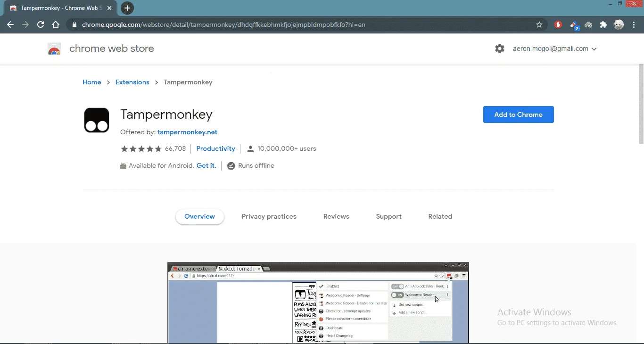Viewport: 644px width, 344px height.
Task: Open the tampermonkey.net developer link
Action: click(x=187, y=132)
